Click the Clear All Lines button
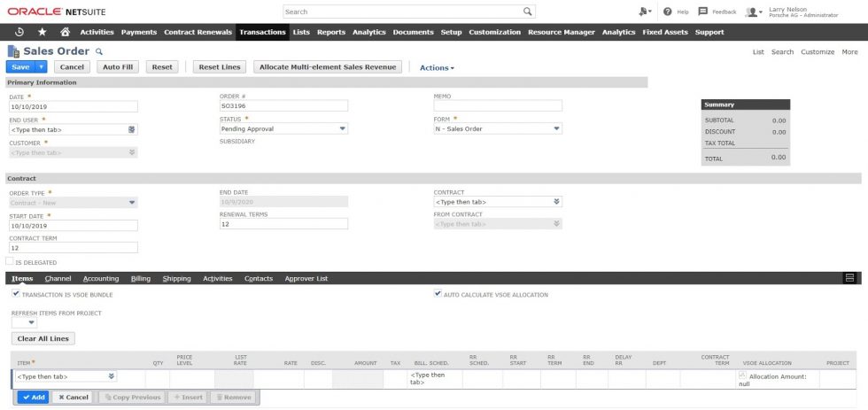Screen dimensions: 868x410 [x=43, y=338]
